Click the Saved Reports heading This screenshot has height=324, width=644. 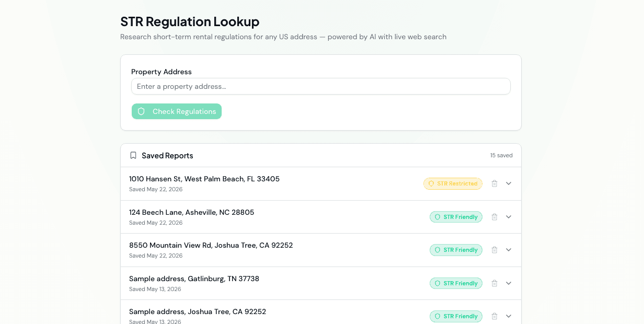coord(167,156)
